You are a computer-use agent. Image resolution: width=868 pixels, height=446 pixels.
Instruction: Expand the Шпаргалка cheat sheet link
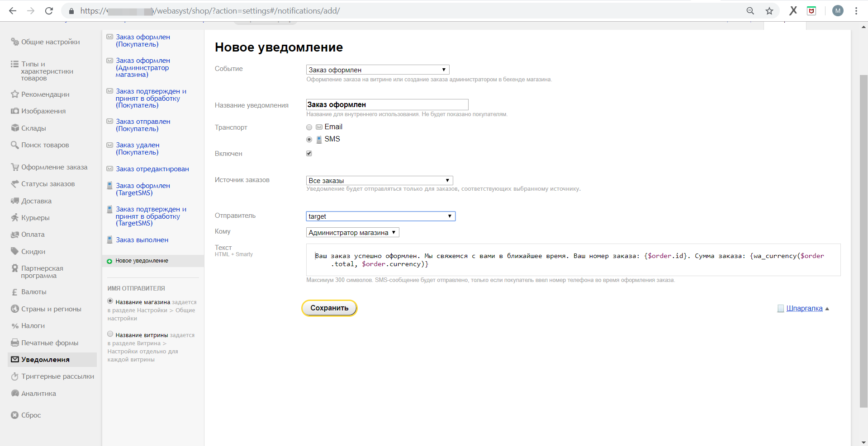[x=804, y=309]
